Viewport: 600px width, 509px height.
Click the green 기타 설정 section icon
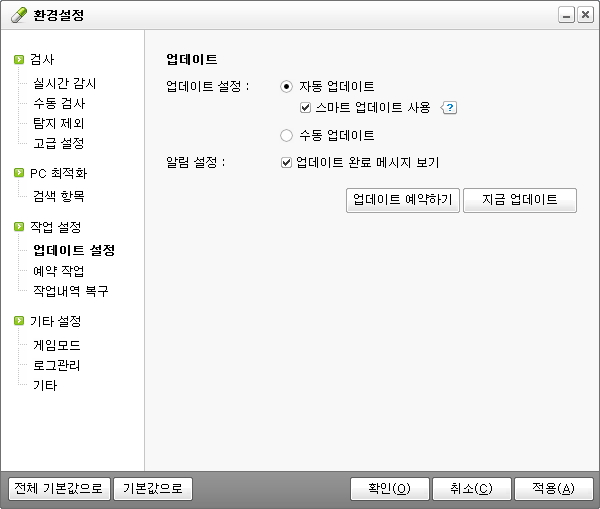point(18,321)
